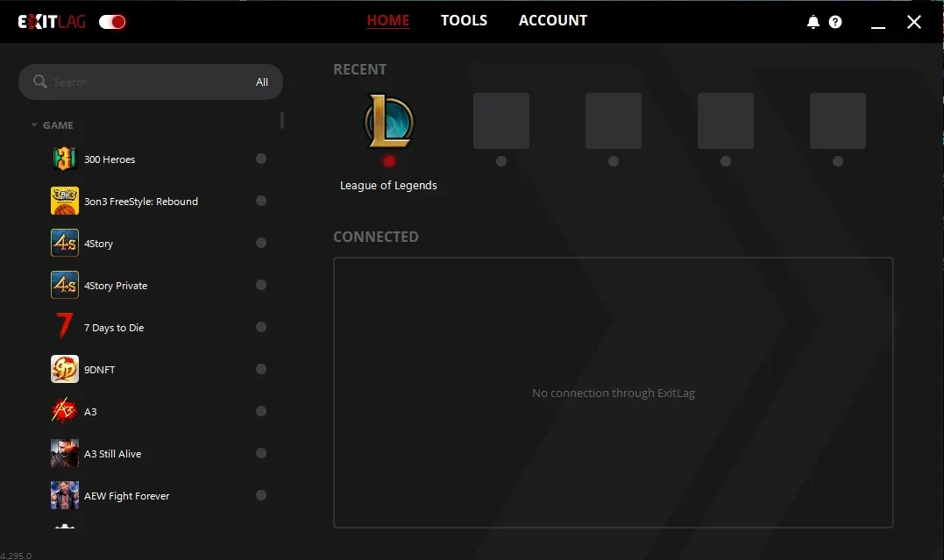This screenshot has width=944, height=560.
Task: Click the League of Legends label
Action: pyautogui.click(x=388, y=186)
